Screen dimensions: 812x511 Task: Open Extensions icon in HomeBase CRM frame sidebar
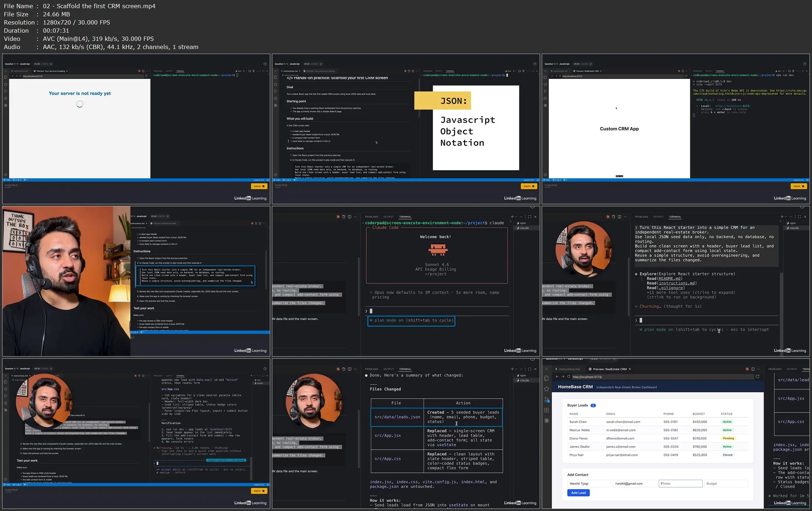(546, 410)
